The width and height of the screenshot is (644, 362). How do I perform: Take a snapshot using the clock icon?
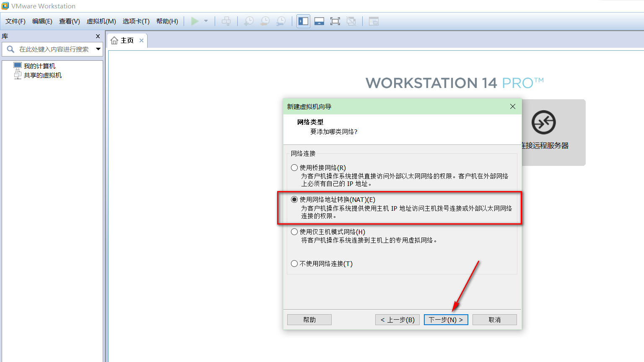(x=248, y=21)
